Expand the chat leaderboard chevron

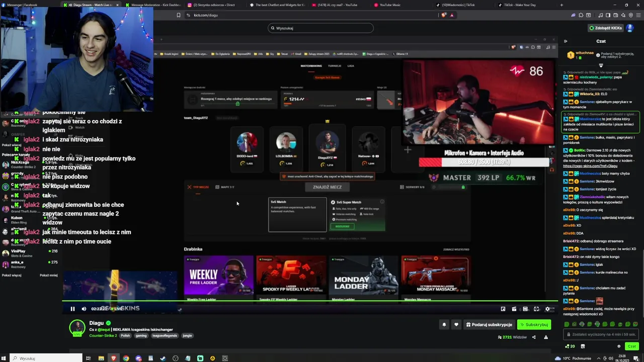point(601,65)
